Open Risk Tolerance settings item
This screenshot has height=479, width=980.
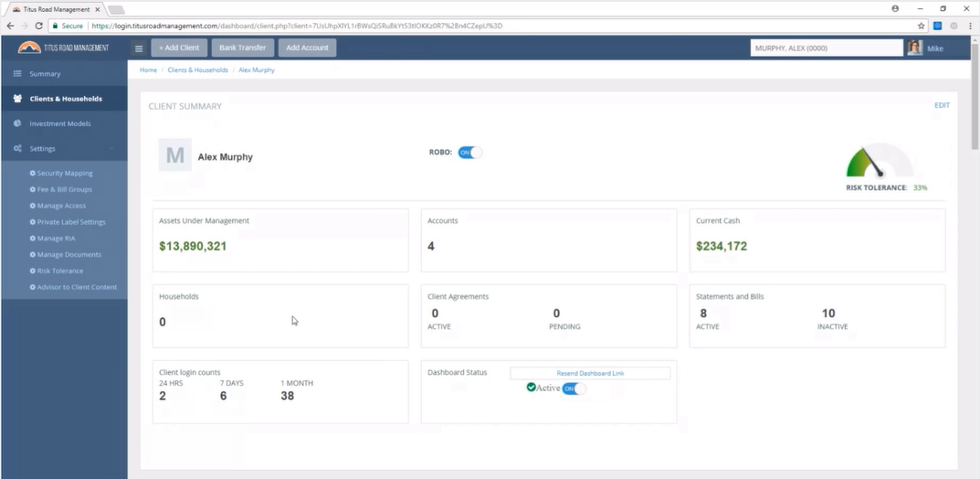point(57,271)
